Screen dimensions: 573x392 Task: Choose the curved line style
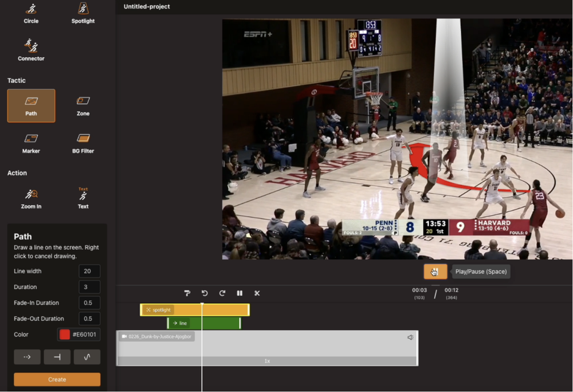[x=87, y=357]
